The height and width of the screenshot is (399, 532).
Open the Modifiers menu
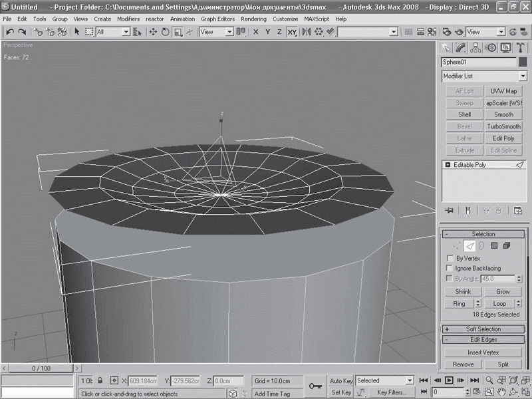(128, 19)
